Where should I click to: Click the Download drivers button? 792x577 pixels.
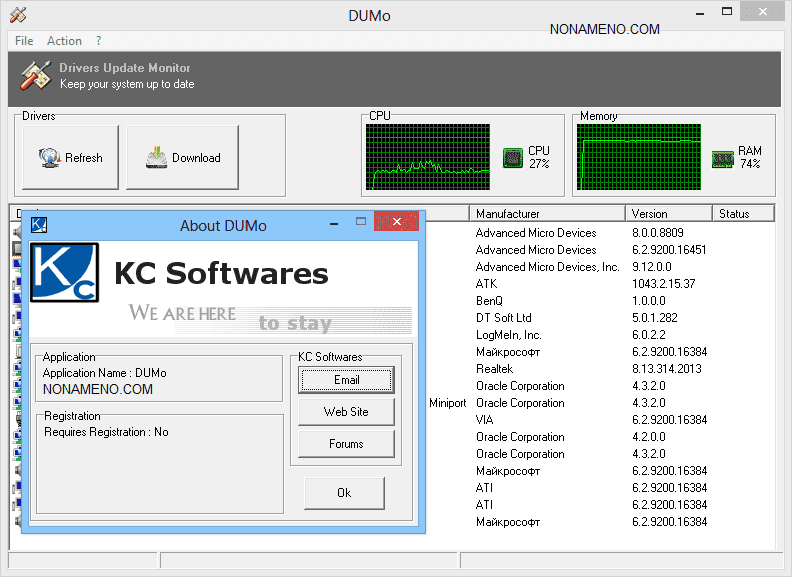pyautogui.click(x=183, y=158)
